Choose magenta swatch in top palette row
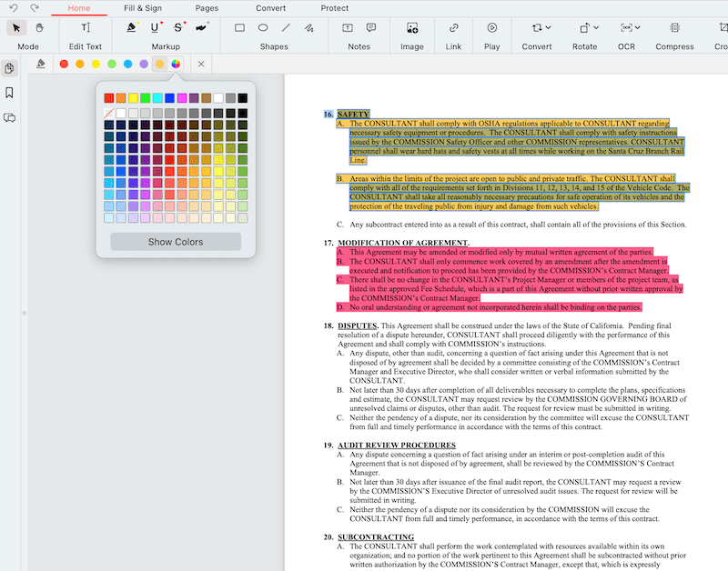 181,98
